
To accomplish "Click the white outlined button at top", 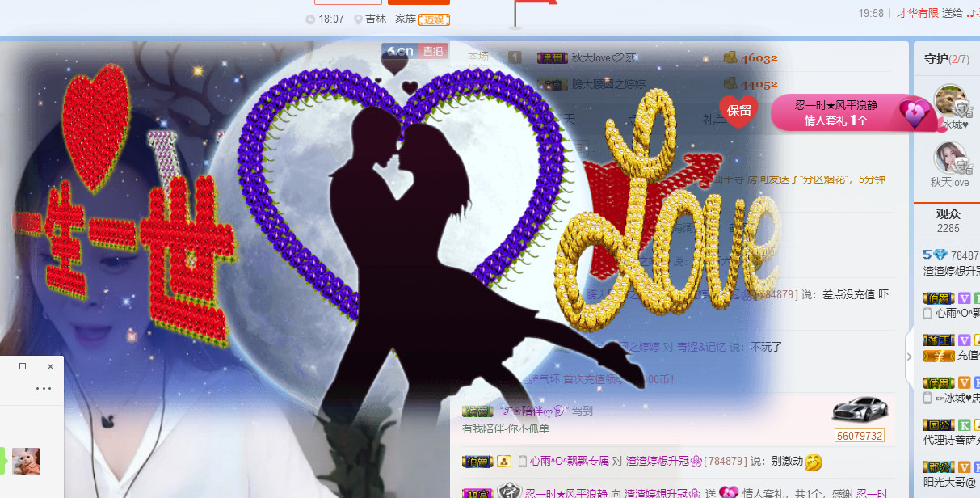I will point(348,2).
